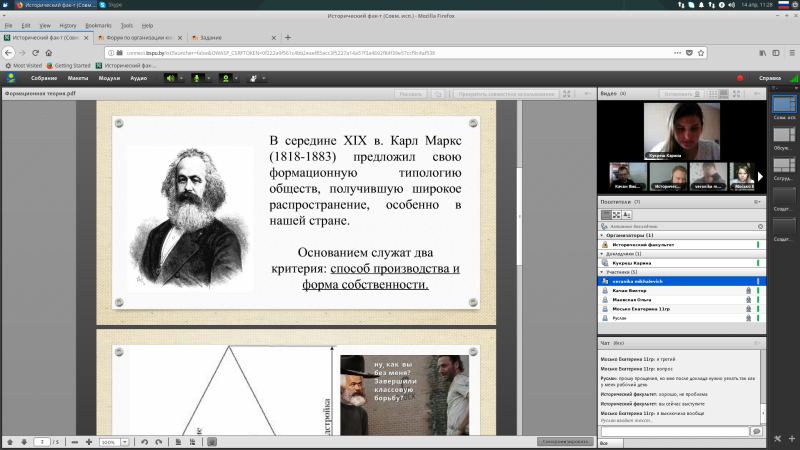The width and height of the screenshot is (800, 450).
Task: Open the 100% zoom level dropdown
Action: [124, 442]
